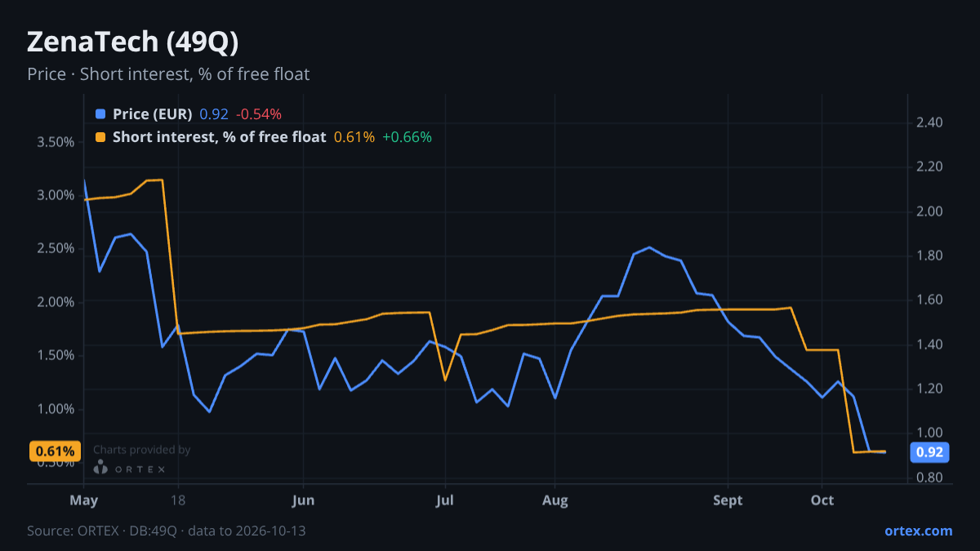The height and width of the screenshot is (551, 980).
Task: Click the 3.50% left axis label
Action: tap(56, 142)
